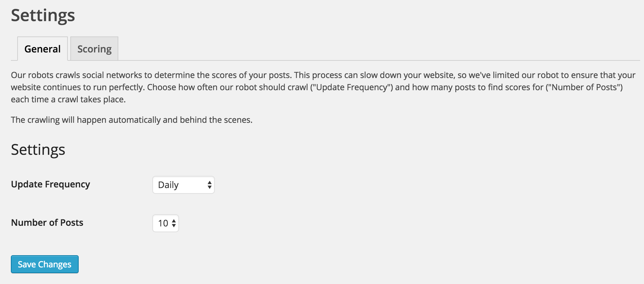Click the downward arrow of the Daily selector
Viewport: 644px width, 284px height.
coord(209,187)
